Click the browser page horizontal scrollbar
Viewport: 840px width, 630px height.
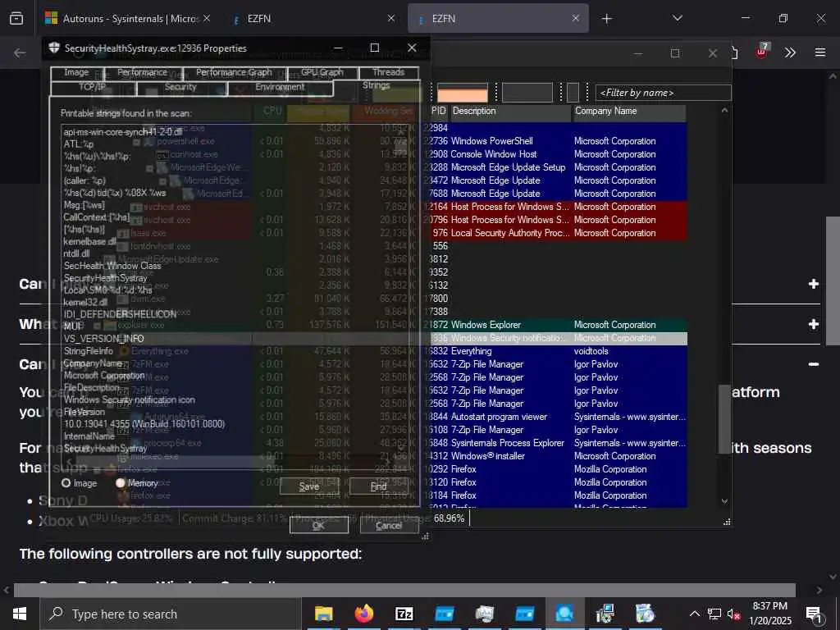404,590
